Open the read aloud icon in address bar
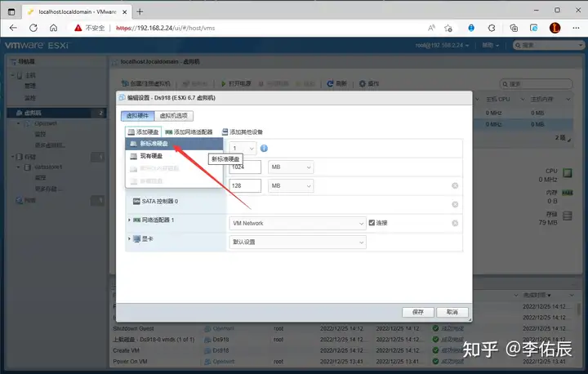Viewport: 588px width, 374px height. 432,28
